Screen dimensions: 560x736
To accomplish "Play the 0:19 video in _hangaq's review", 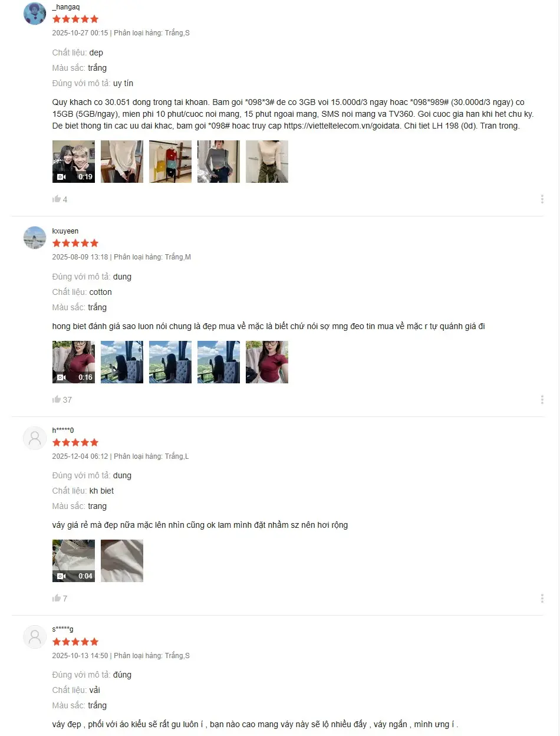I will (x=74, y=162).
